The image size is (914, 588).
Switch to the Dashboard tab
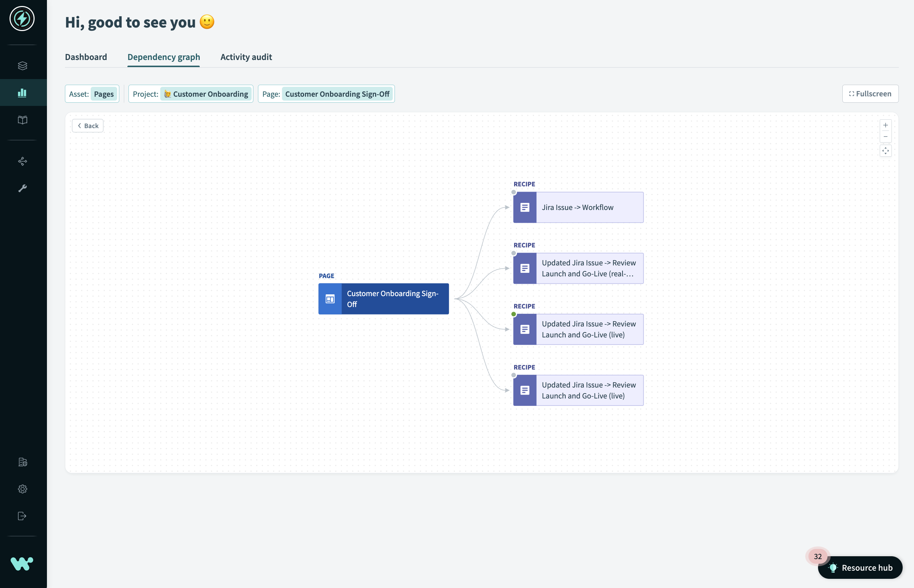[86, 57]
